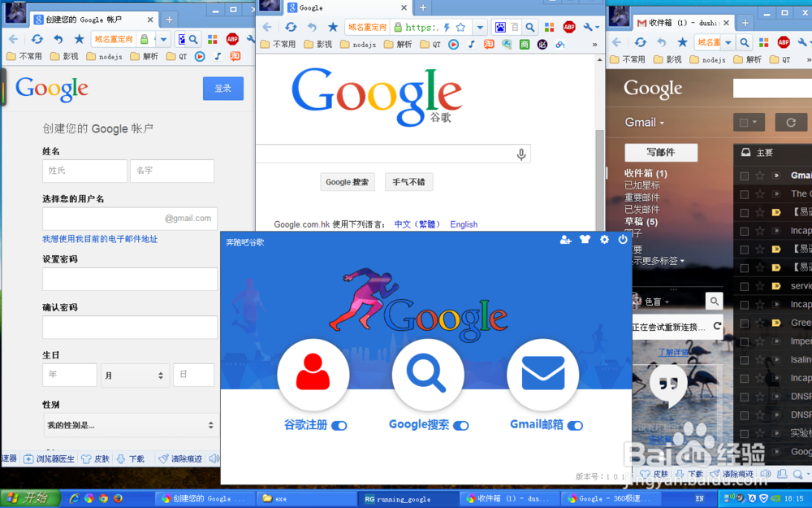Click Google 搜索 button
812x508 pixels.
[x=347, y=182]
